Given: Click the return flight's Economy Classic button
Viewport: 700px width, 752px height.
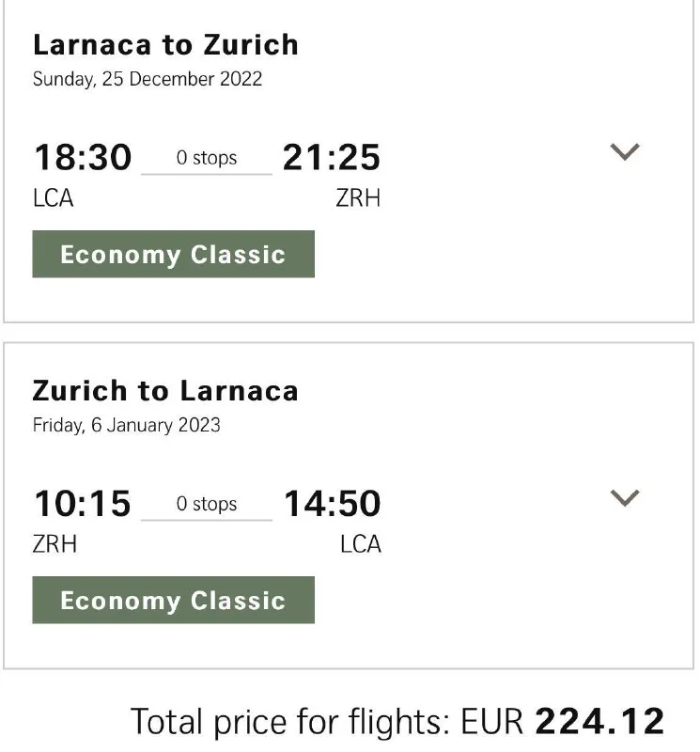Looking at the screenshot, I should click(x=173, y=601).
